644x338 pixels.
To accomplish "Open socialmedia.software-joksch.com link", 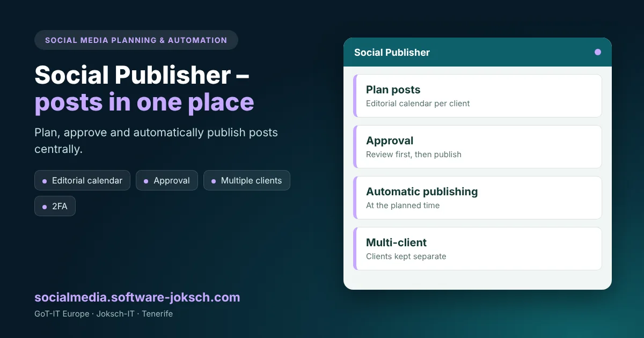I will click(137, 297).
